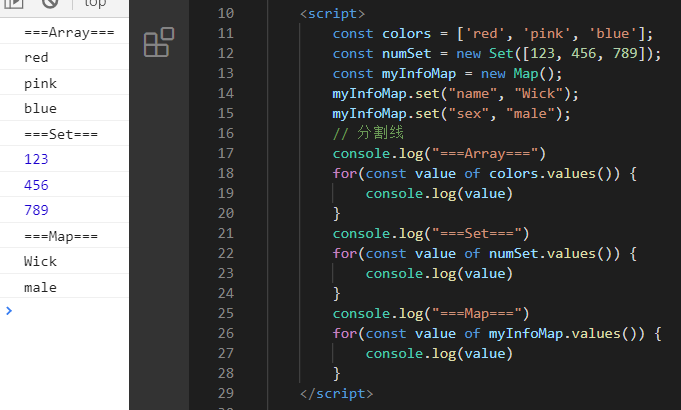Select console output 789
Viewport: 681px width, 410px height.
[36, 210]
